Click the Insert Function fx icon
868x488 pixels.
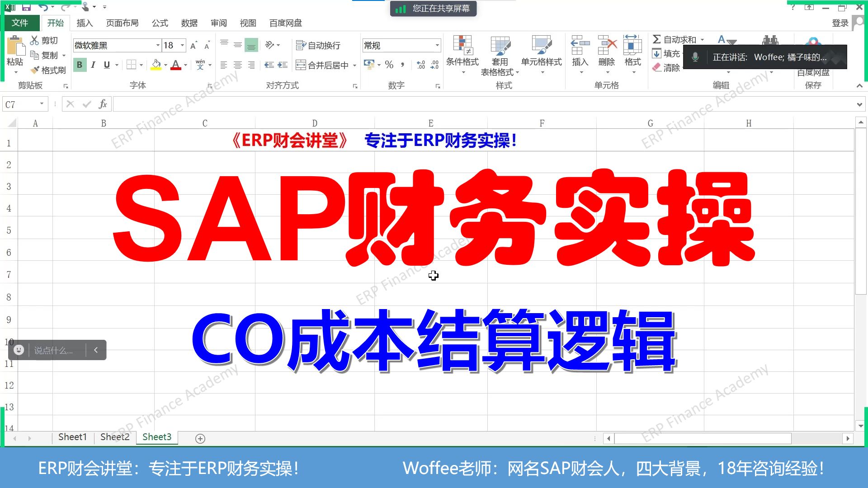click(x=103, y=104)
